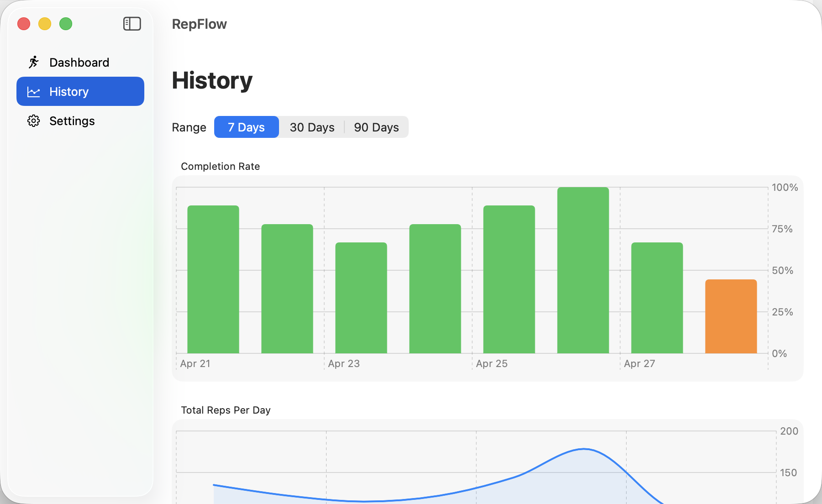Select History in the sidebar
The image size is (822, 504).
(80, 91)
